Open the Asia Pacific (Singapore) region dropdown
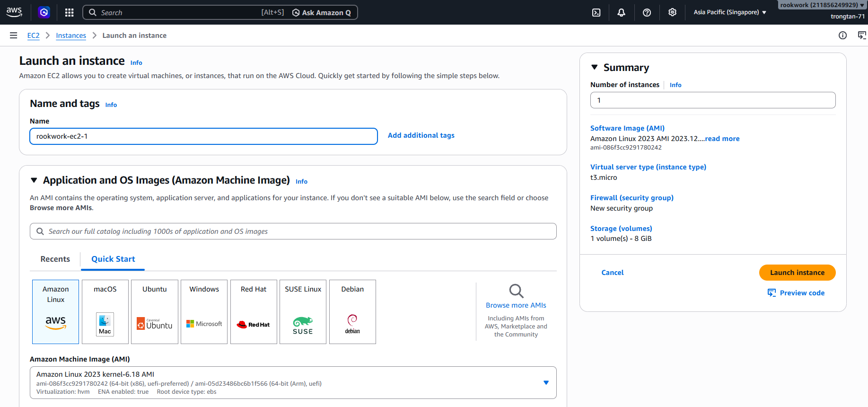 (x=730, y=12)
